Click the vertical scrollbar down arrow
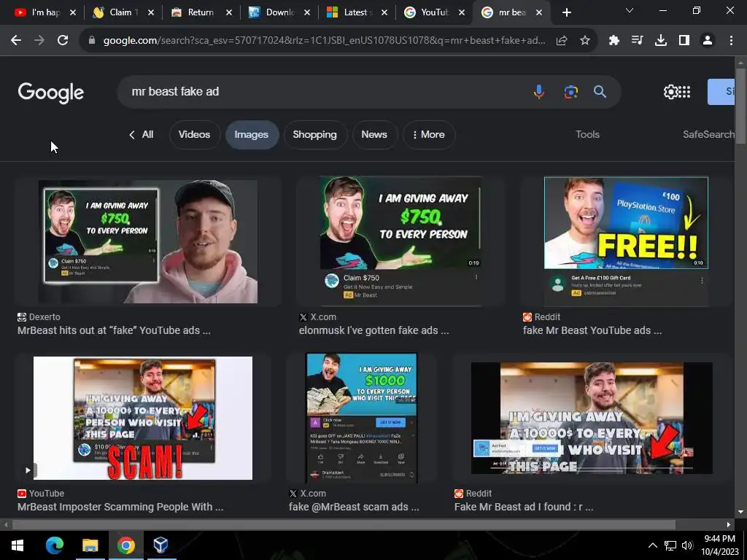This screenshot has width=747, height=560. [740, 512]
